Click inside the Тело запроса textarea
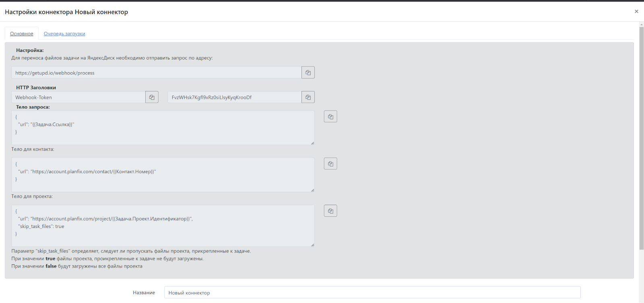 point(163,128)
